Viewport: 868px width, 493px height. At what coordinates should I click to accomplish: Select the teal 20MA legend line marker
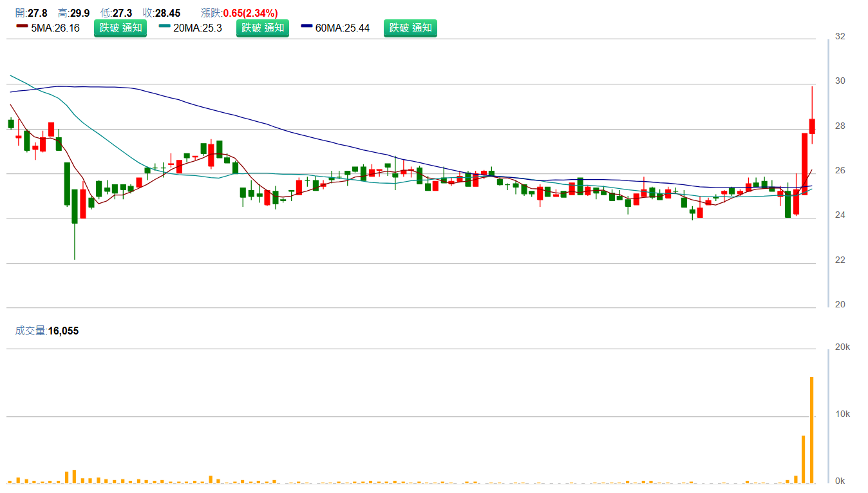point(165,26)
